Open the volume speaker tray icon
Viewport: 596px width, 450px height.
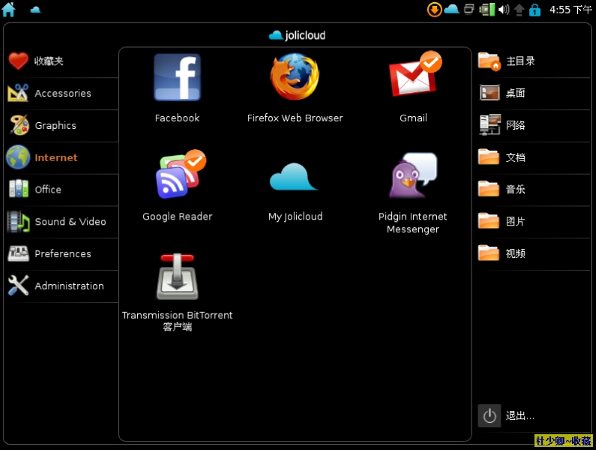point(504,10)
